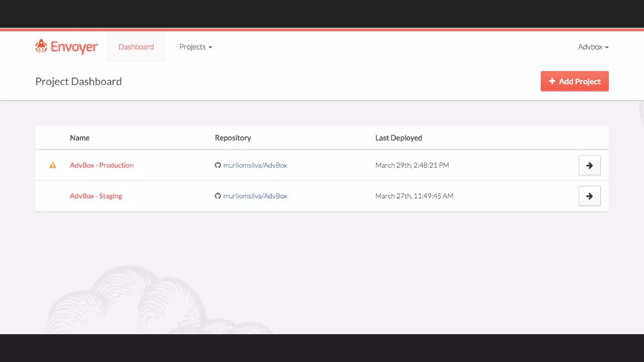This screenshot has height=362, width=644.
Task: Click the caret arrow next to Advbox
Action: click(x=607, y=47)
